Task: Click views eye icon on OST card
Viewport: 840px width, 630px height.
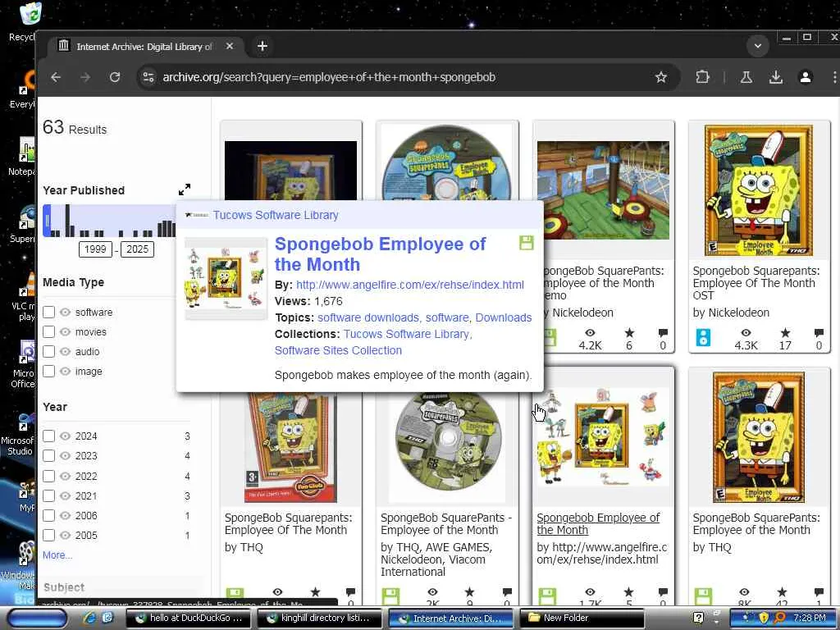Action: click(x=746, y=333)
